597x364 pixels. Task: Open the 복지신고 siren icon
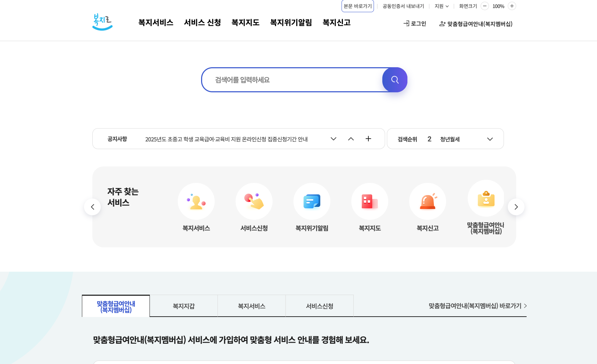point(428,201)
